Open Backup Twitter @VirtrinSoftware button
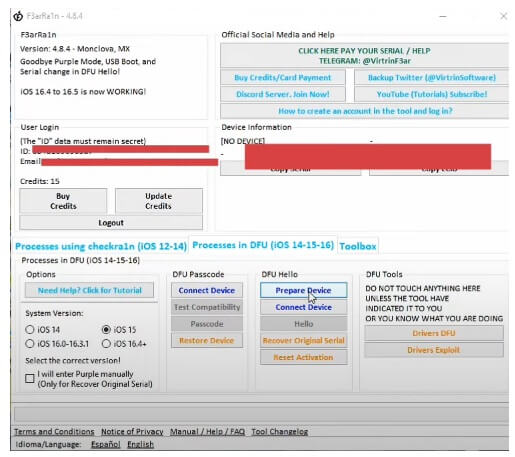The height and width of the screenshot is (457, 515). point(431,77)
